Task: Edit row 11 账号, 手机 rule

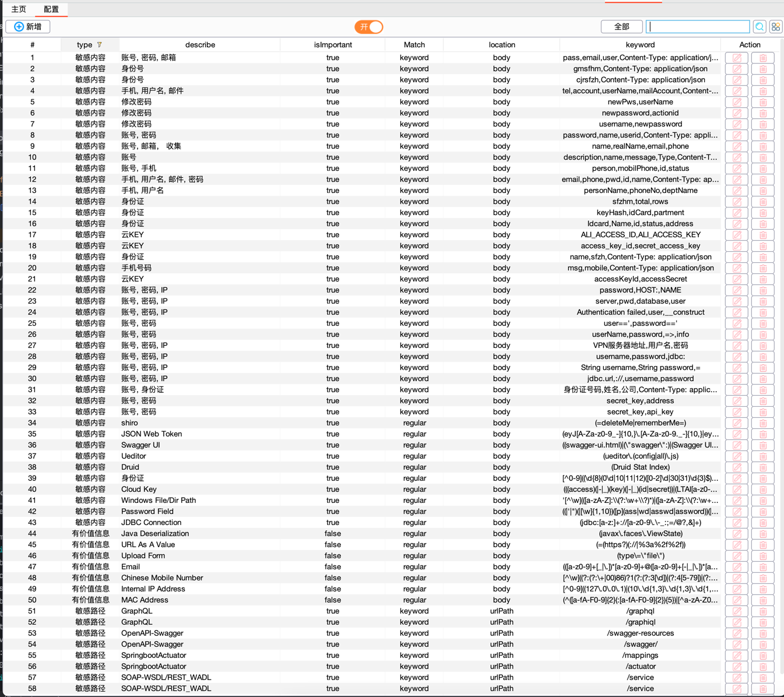Action: click(x=737, y=168)
